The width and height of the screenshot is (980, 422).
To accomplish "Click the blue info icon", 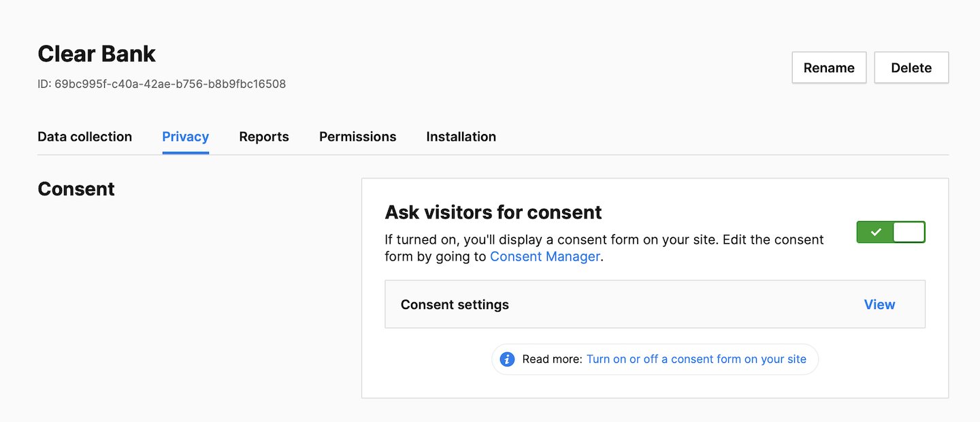I will (507, 359).
